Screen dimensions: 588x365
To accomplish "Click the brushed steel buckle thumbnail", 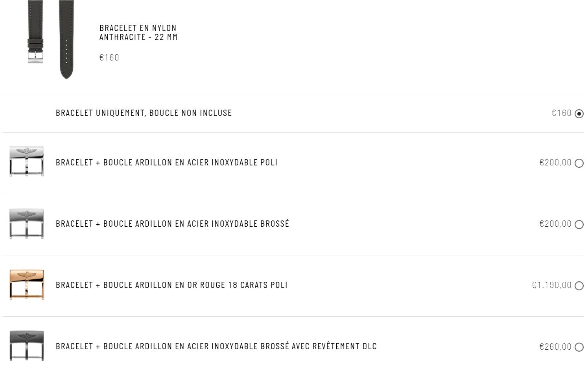I will coord(27,223).
